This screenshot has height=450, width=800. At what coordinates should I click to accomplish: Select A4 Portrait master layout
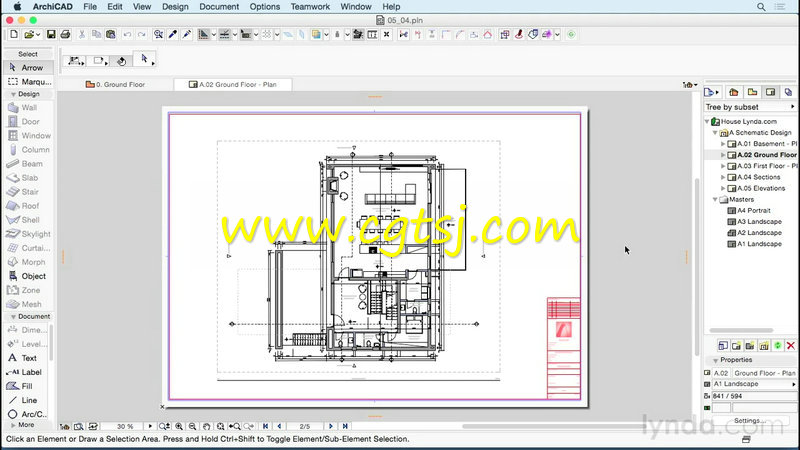(x=749, y=211)
